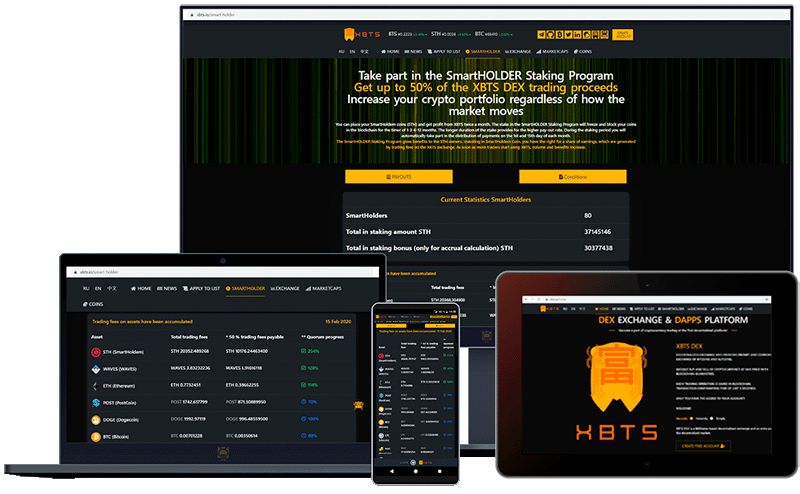The height and width of the screenshot is (494, 800).
Task: Open MARKETCAPS menu on the monitor
Action: click(x=552, y=52)
